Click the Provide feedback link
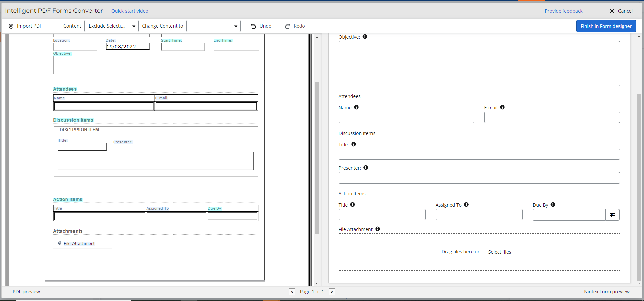644x301 pixels. point(563,11)
